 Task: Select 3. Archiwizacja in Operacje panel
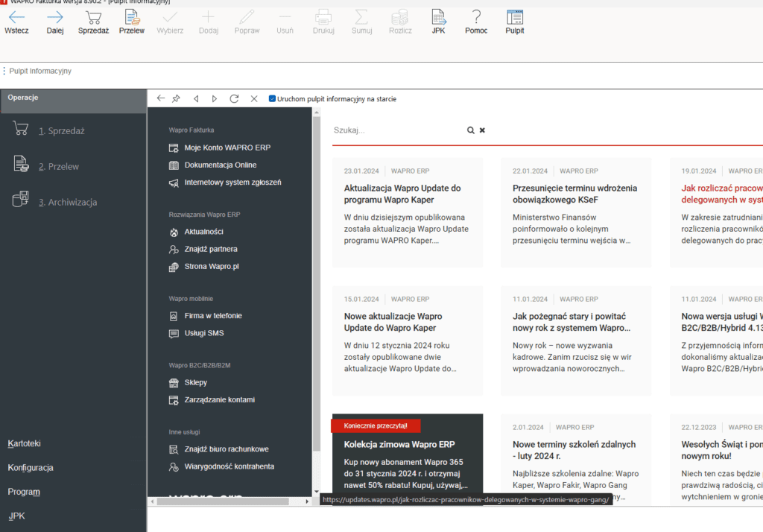(73, 201)
